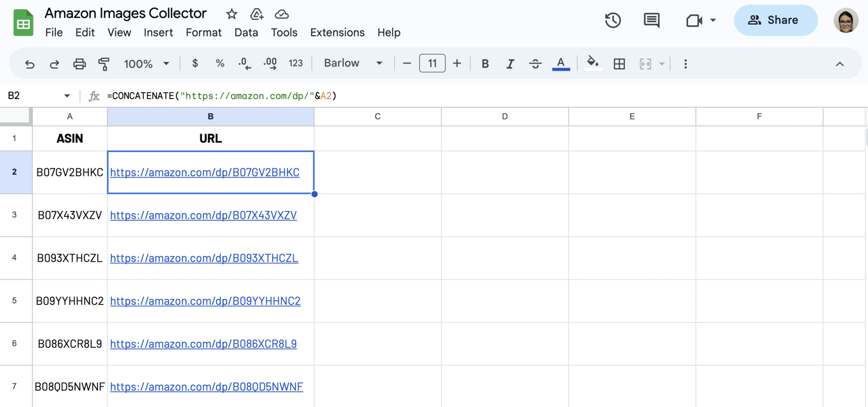
Task: Open the Data menu
Action: coord(246,33)
